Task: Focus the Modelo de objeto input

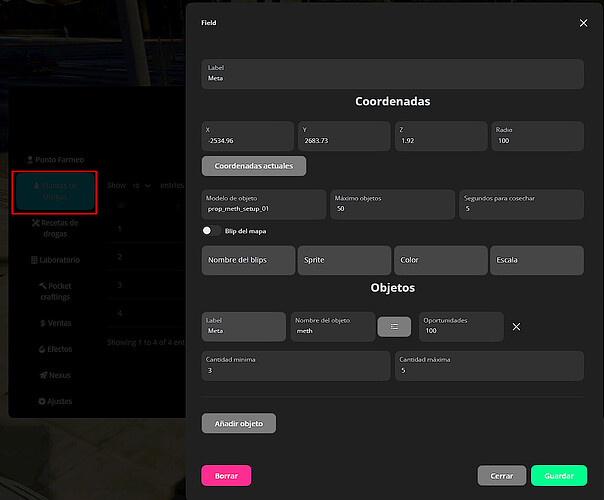Action: [x=264, y=205]
